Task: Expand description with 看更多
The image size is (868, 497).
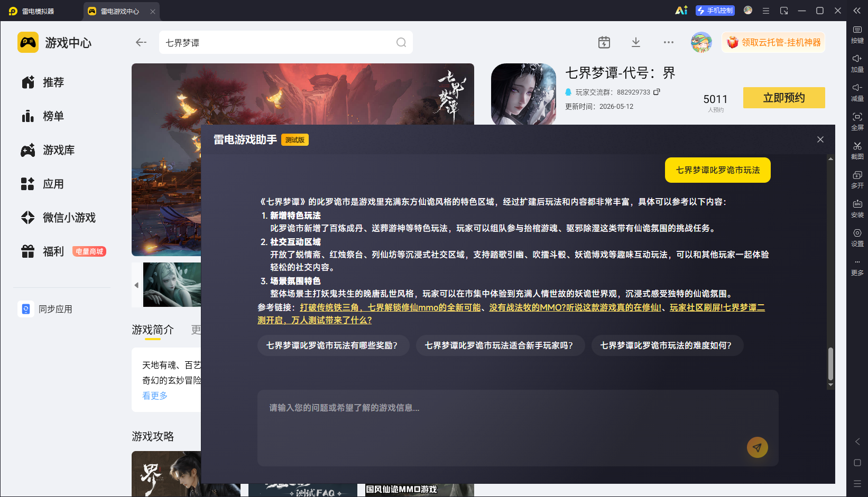Action: click(155, 396)
